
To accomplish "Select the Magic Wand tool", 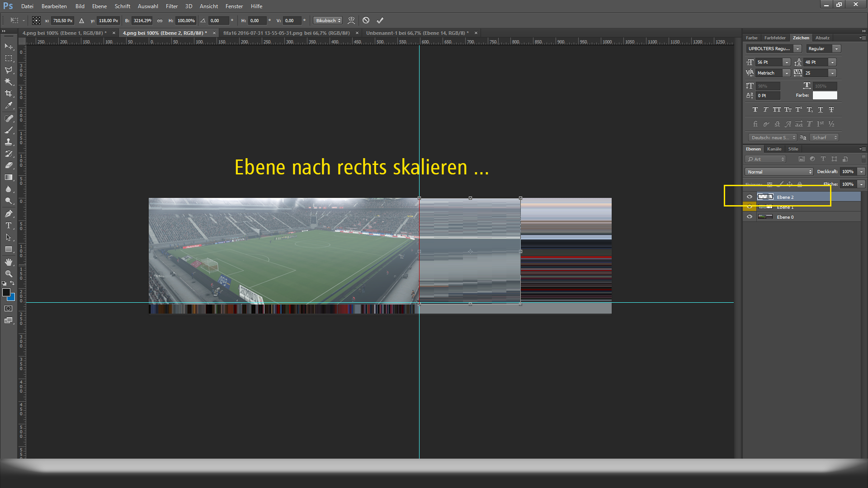I will (x=9, y=82).
